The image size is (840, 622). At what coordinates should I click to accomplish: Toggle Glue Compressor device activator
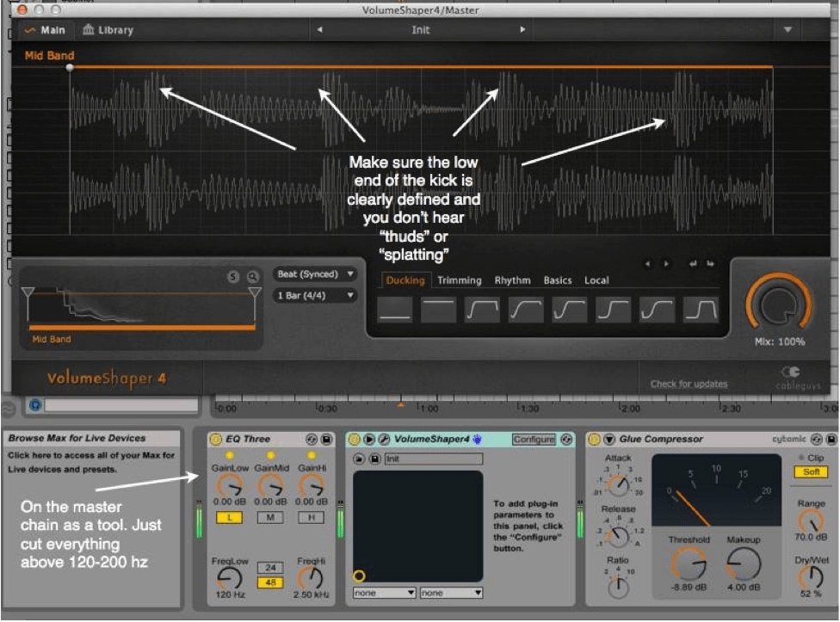pos(594,440)
